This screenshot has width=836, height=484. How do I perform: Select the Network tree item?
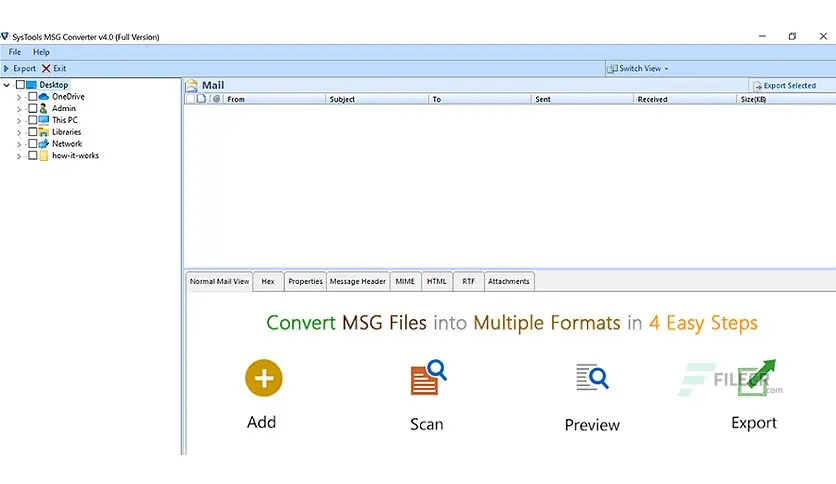click(67, 143)
